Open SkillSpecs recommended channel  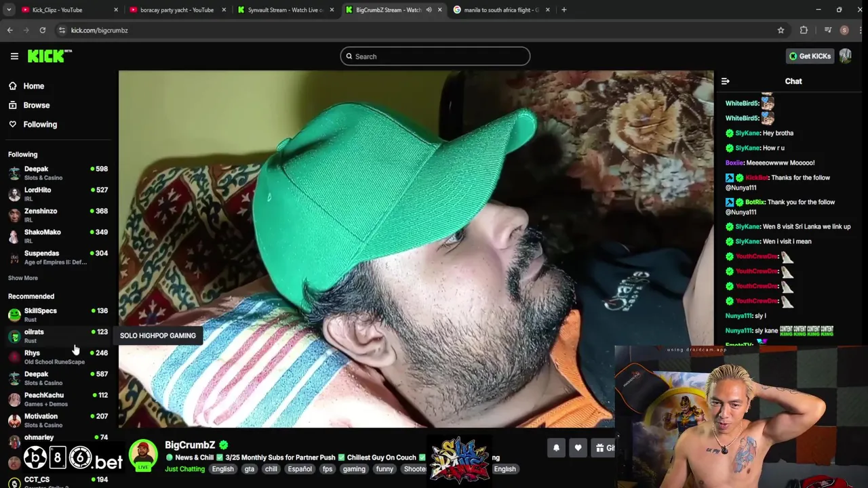(x=58, y=314)
